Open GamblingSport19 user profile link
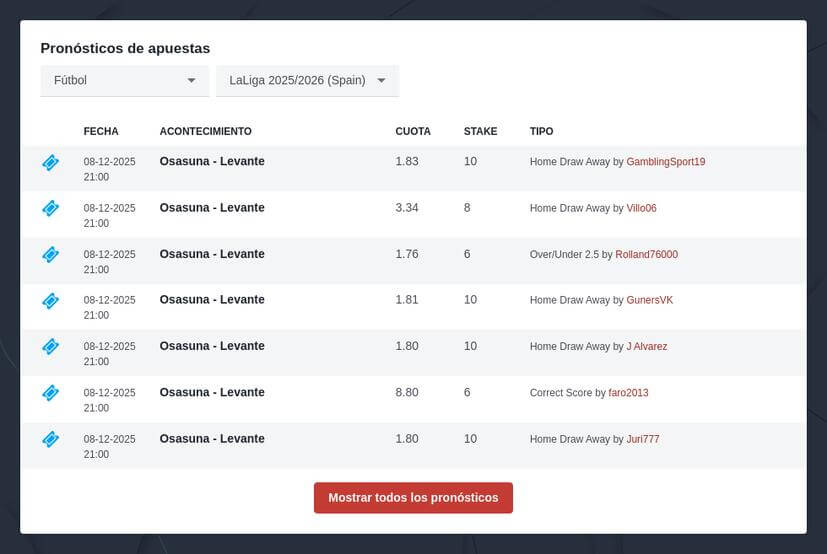 (665, 162)
